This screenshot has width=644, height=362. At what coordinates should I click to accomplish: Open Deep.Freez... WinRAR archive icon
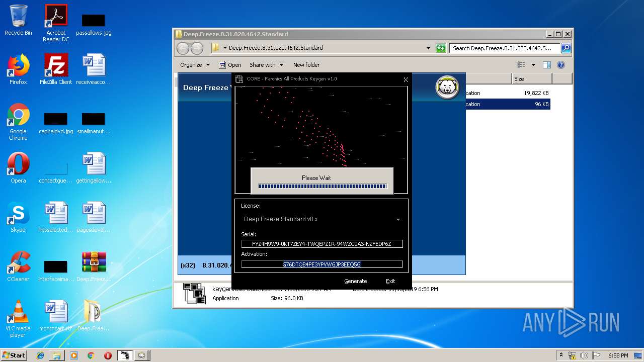(94, 266)
